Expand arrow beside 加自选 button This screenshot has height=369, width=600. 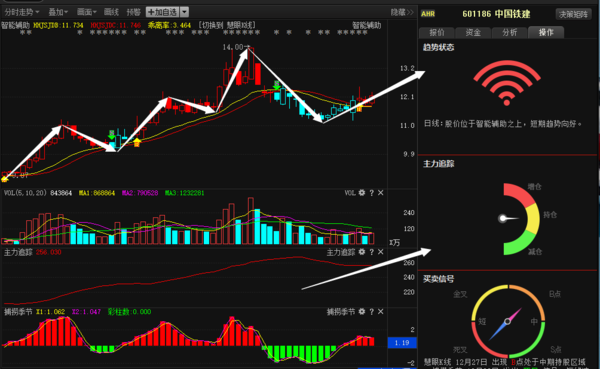(x=184, y=12)
